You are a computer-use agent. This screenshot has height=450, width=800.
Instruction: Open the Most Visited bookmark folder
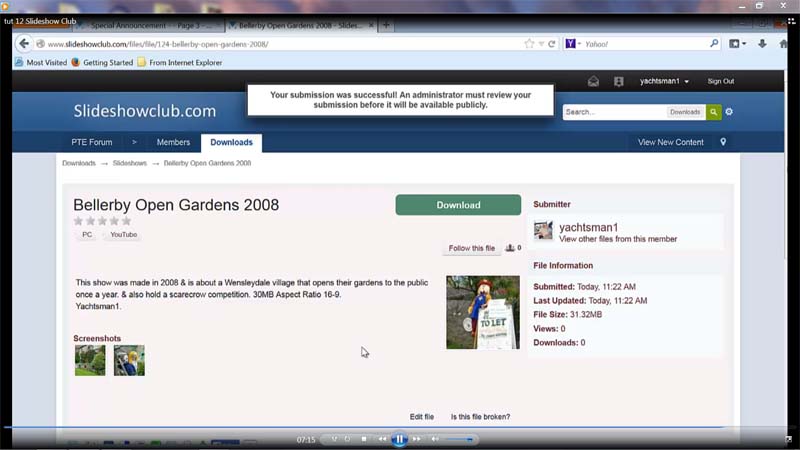[41, 62]
